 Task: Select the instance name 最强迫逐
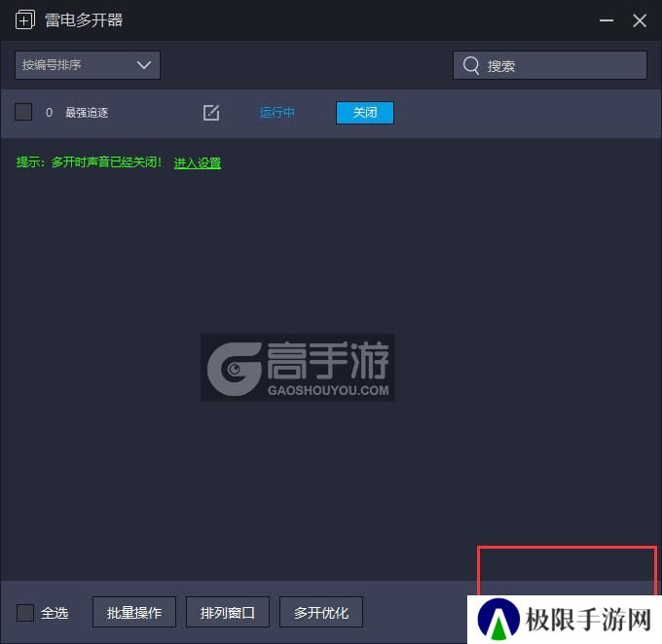[87, 113]
